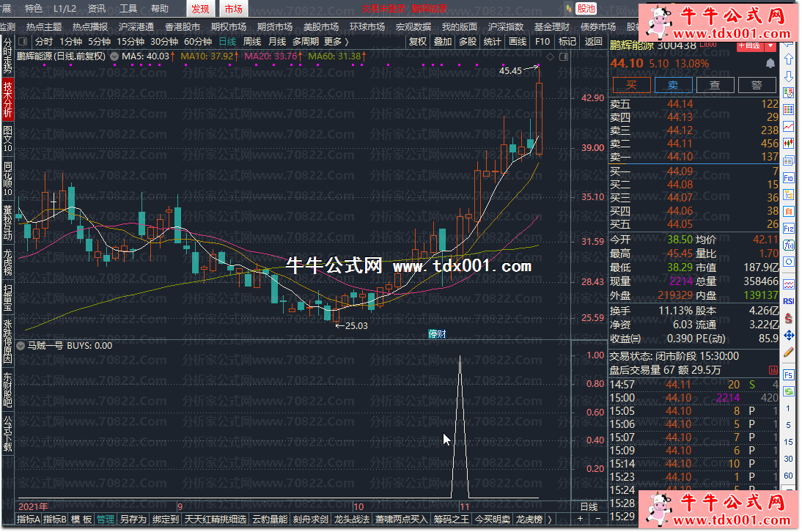Click the red dollar sign icon
Screen dimensions: 802x532
(789, 318)
